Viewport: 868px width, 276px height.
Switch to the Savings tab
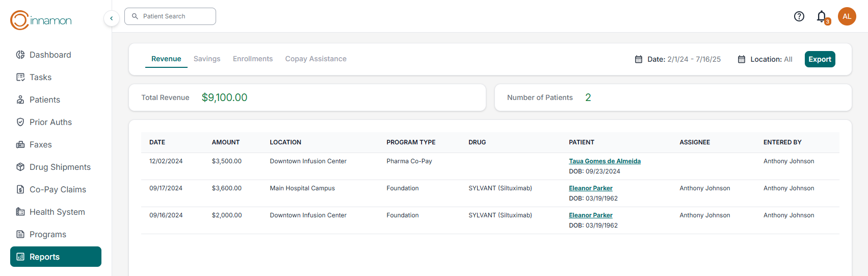tap(207, 59)
